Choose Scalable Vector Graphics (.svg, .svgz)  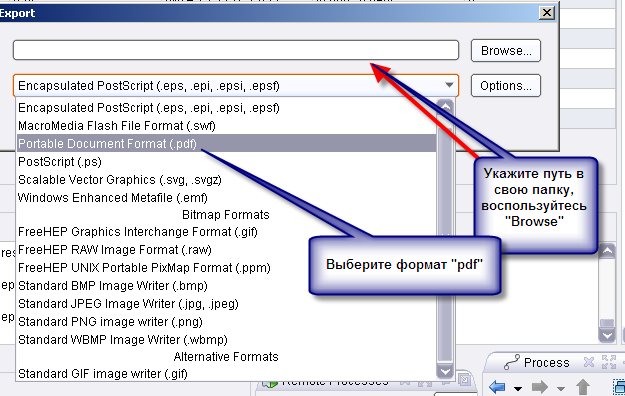pyautogui.click(x=226, y=179)
